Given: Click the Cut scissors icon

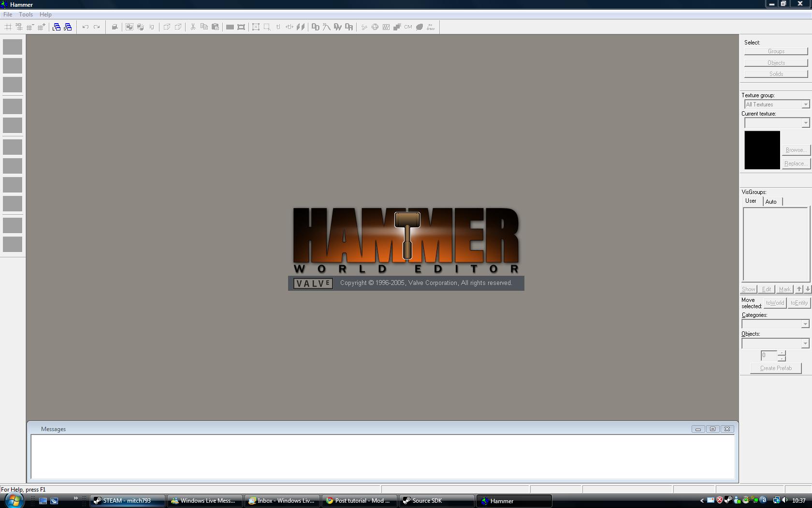Looking at the screenshot, I should [x=193, y=27].
